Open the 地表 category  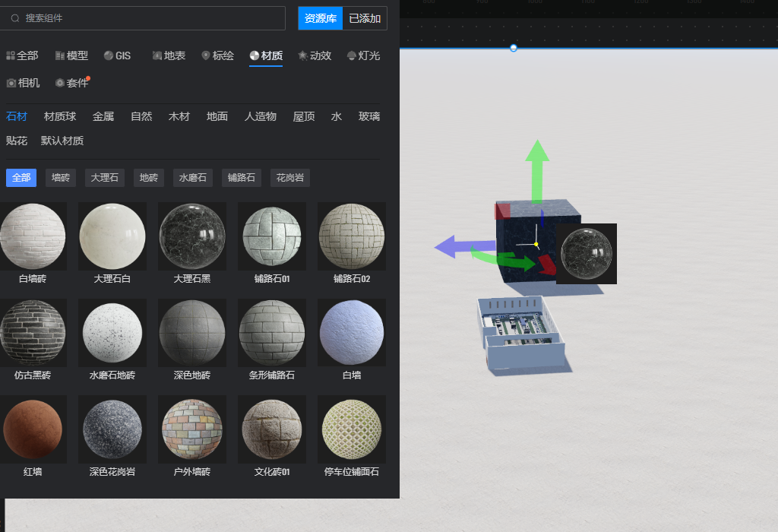pos(169,55)
